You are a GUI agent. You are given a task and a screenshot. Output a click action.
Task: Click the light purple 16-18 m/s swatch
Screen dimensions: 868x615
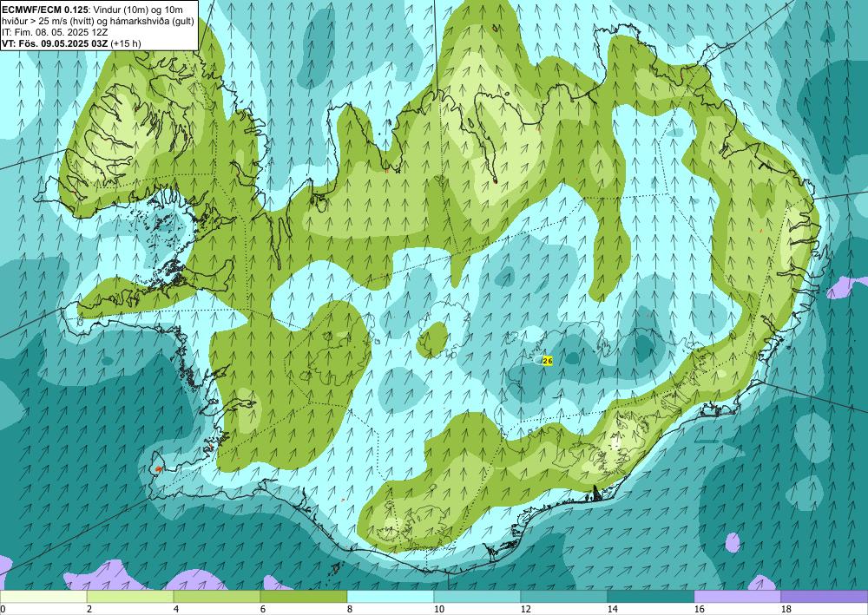(x=737, y=597)
